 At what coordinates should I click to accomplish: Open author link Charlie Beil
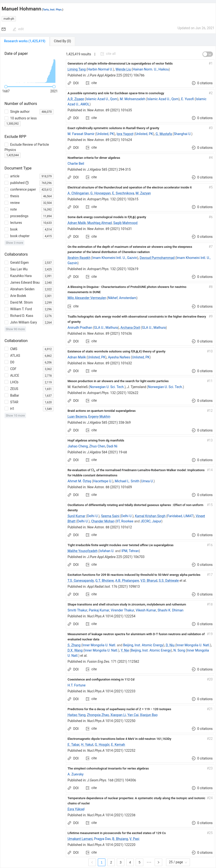click(x=76, y=164)
